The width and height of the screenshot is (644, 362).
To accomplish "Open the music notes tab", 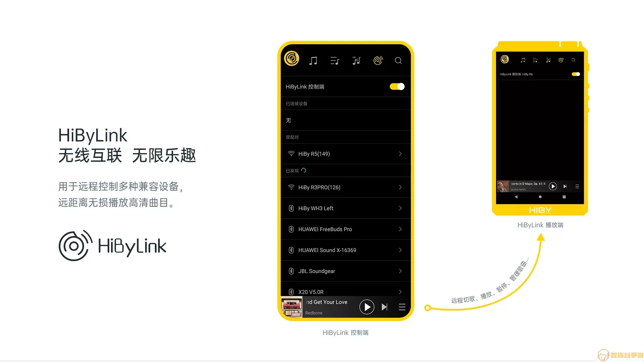I will [x=313, y=60].
